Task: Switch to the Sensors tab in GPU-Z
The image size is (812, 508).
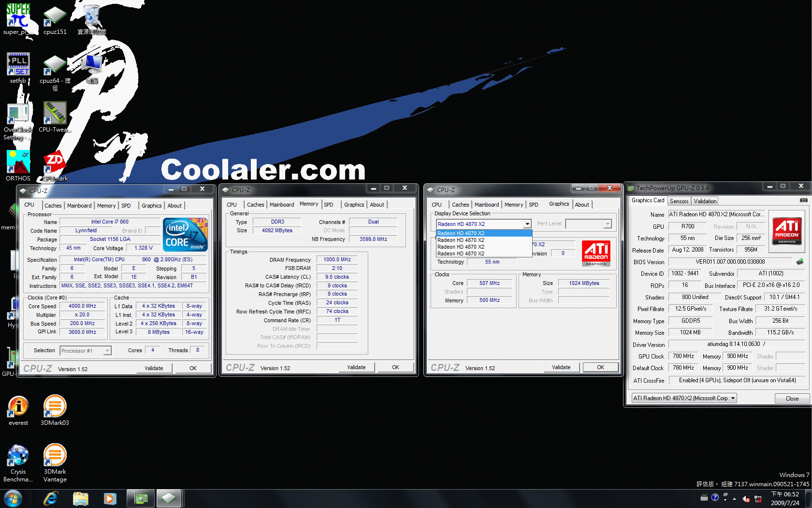Action: click(679, 201)
